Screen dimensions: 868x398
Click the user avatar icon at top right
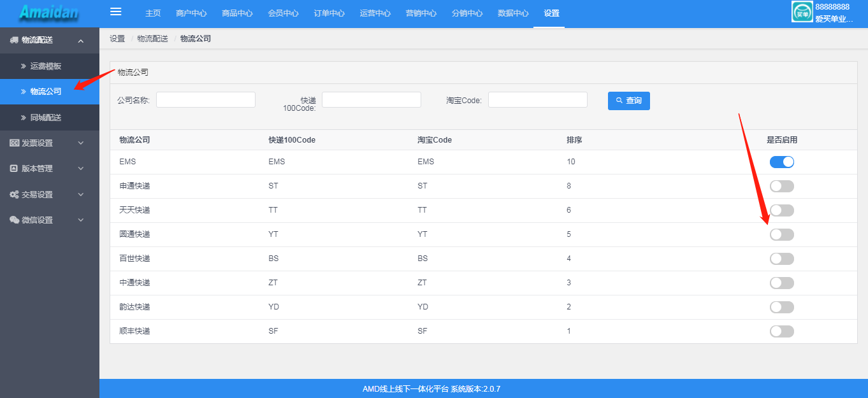click(x=802, y=11)
